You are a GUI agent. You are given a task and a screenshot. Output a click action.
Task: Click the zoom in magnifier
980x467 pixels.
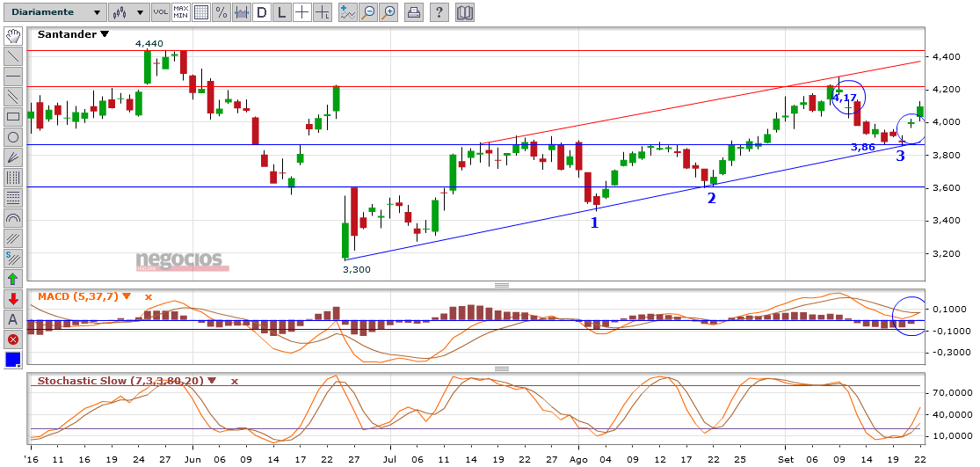click(x=388, y=12)
